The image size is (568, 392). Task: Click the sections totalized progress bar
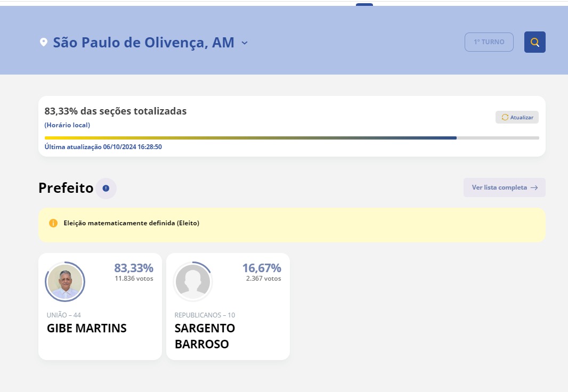click(291, 138)
